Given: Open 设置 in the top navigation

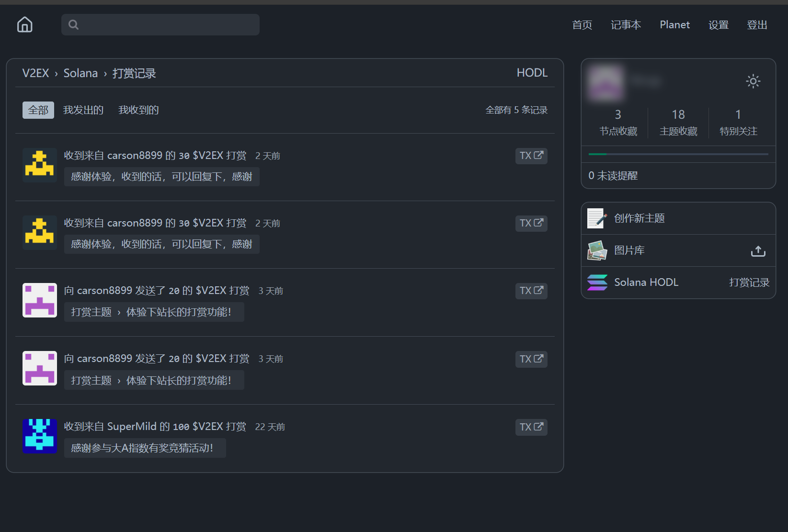Looking at the screenshot, I should [719, 25].
